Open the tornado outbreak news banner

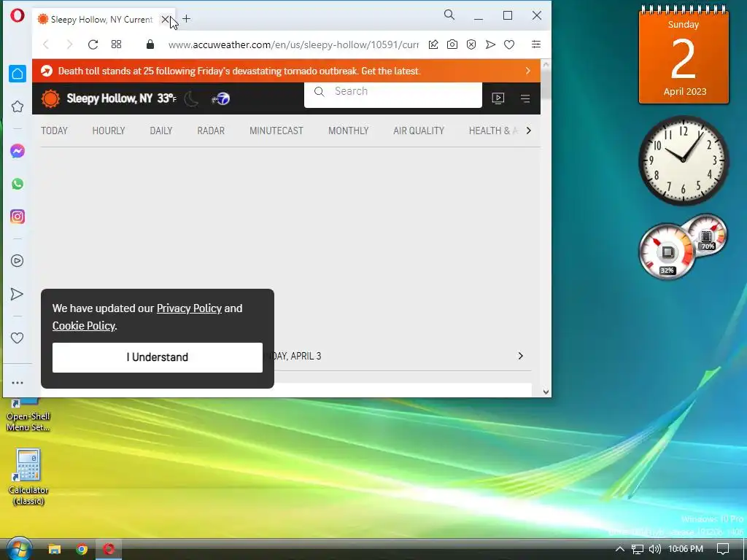[x=239, y=71]
